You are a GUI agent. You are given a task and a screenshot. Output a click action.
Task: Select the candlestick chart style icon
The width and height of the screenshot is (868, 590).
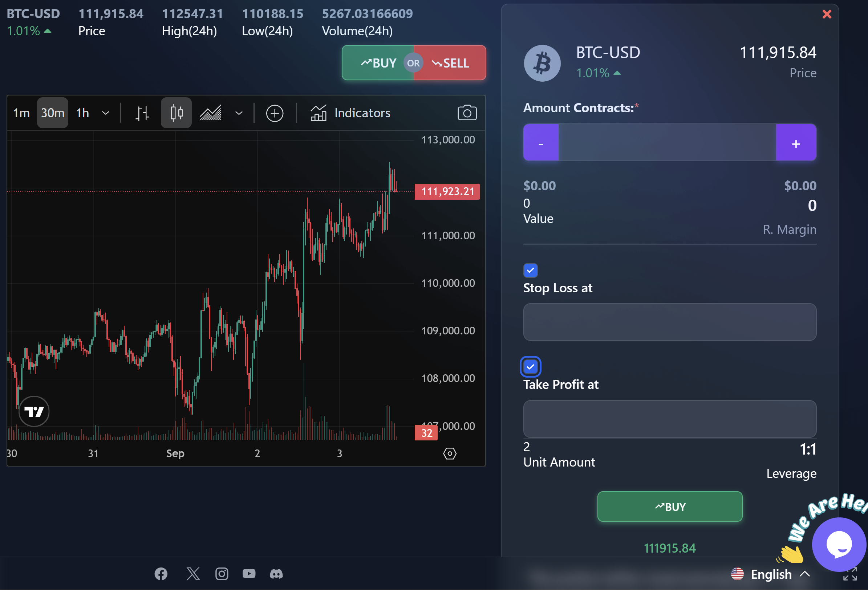coord(176,113)
